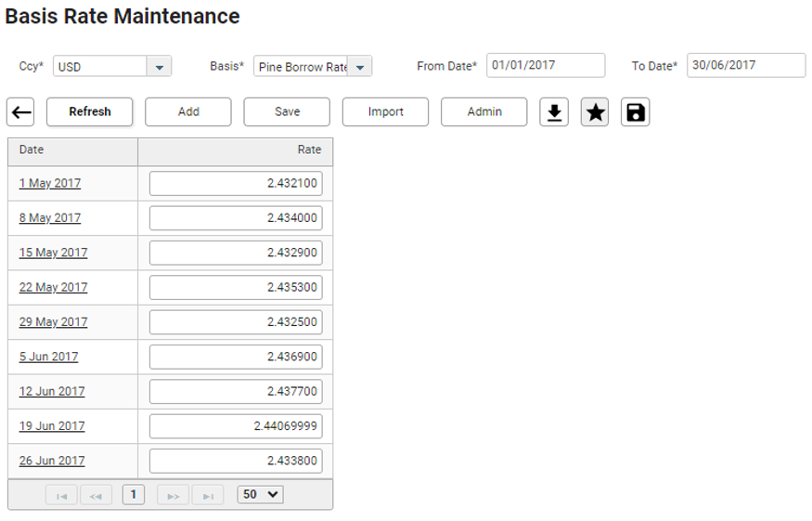Open the 19 Jun 2017 date link
This screenshot has height=521, width=812.
pyautogui.click(x=52, y=426)
